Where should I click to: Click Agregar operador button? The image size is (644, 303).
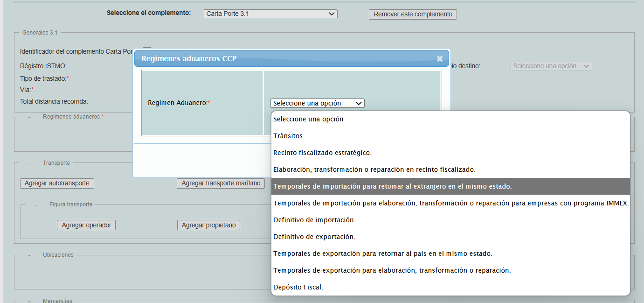[x=86, y=225]
